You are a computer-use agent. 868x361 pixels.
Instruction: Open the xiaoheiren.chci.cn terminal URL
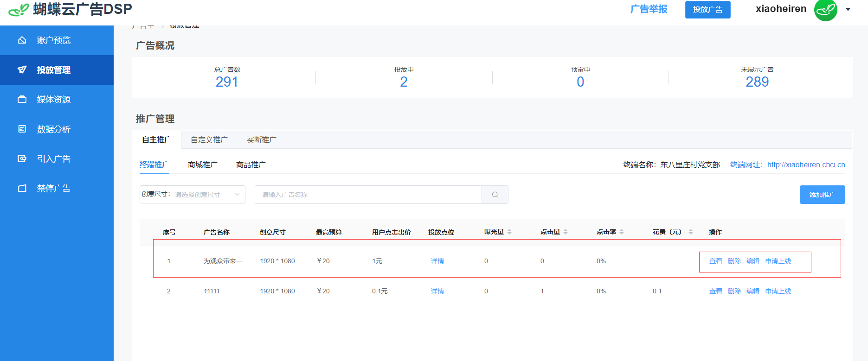click(x=806, y=165)
